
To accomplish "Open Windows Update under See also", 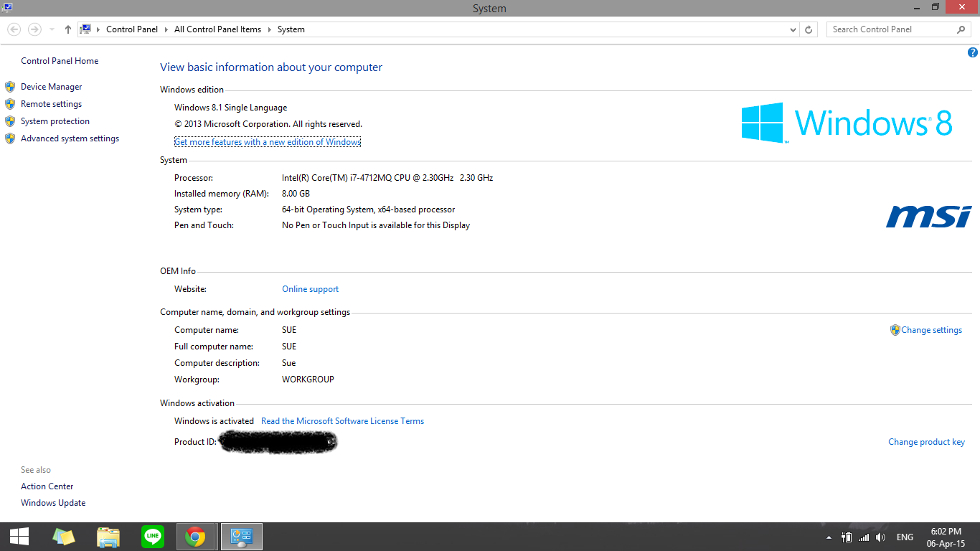I will click(53, 503).
